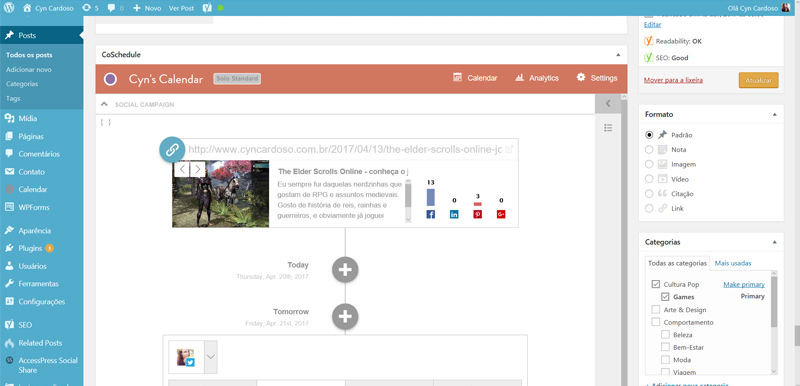Add a social message for Today

(x=345, y=270)
